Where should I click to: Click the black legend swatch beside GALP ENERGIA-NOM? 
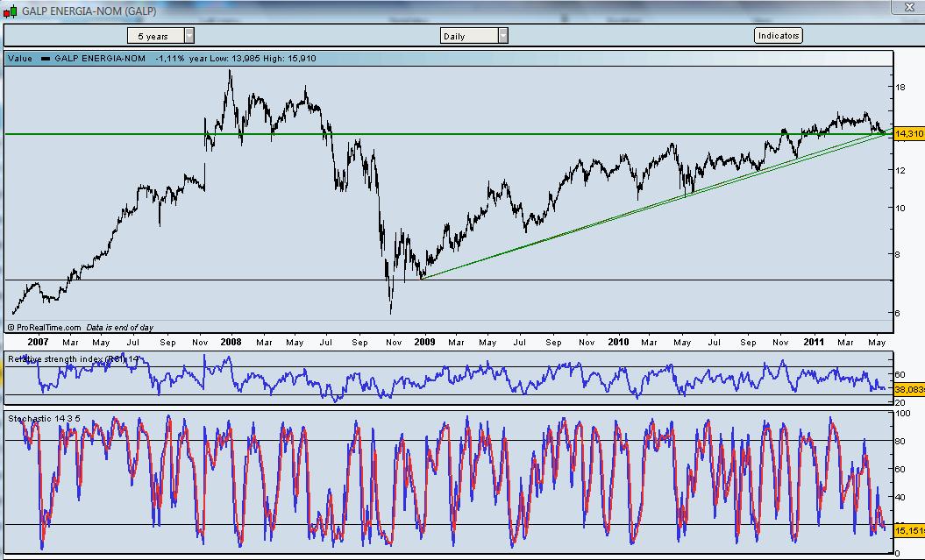[x=46, y=59]
